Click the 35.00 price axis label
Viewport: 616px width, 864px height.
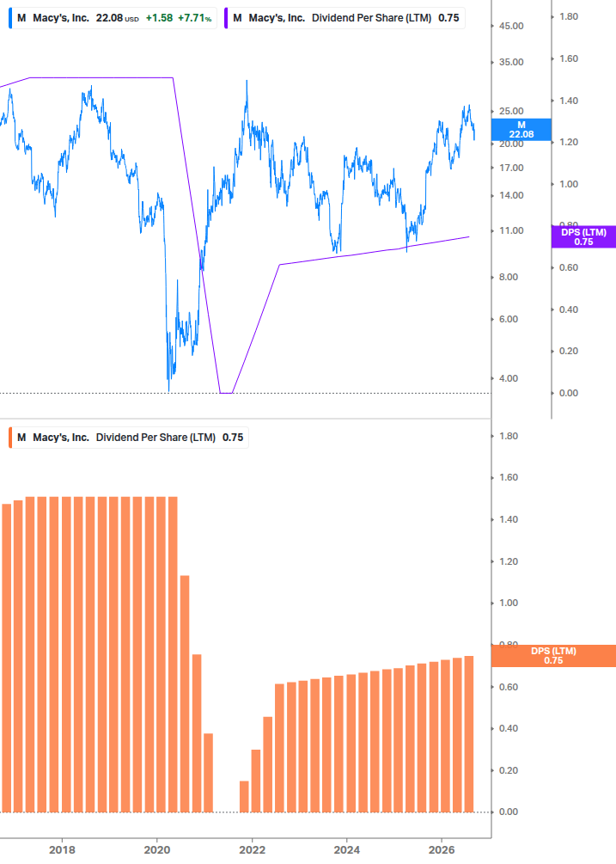tap(511, 62)
